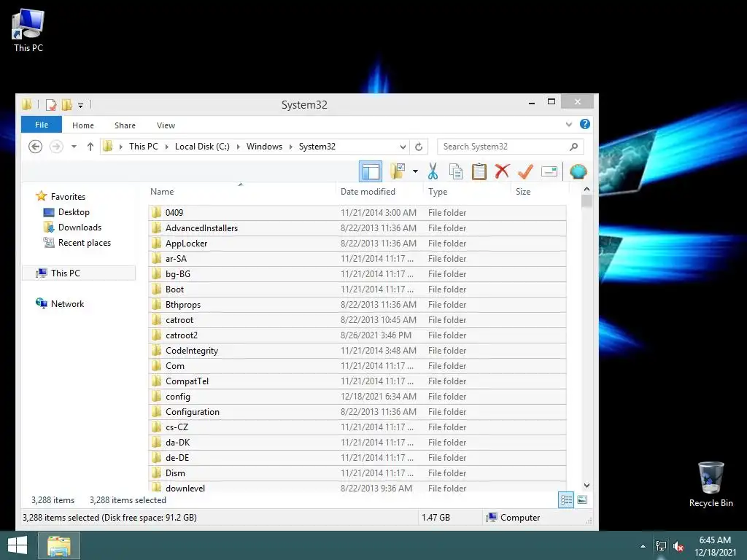Image resolution: width=747 pixels, height=560 pixels.
Task: Click the File Explorer taskbar icon
Action: click(x=58, y=545)
